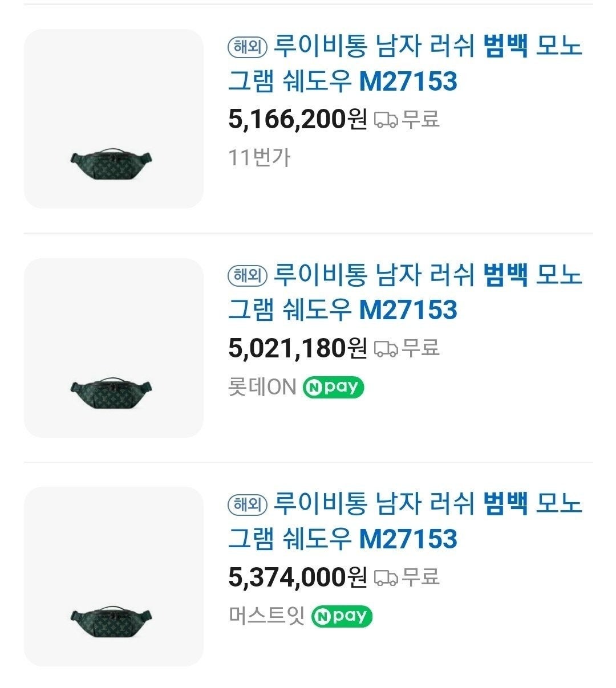Click the Npay badge next to 머스트잇

[341, 616]
